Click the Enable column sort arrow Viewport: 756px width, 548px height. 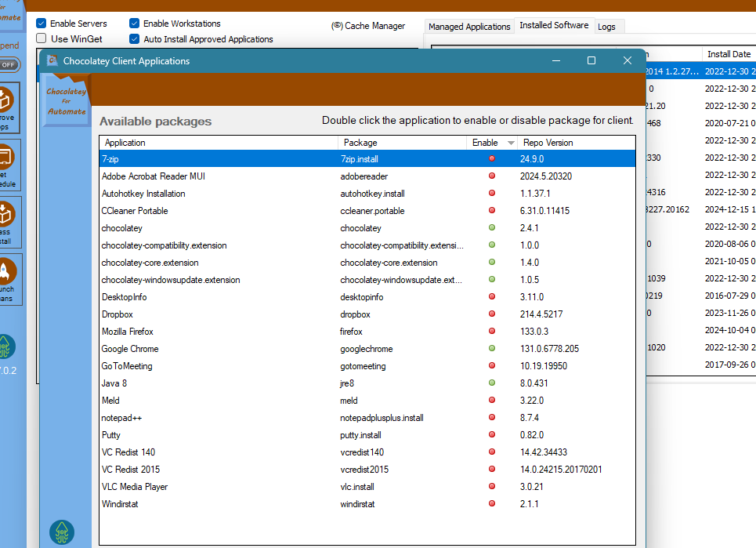tap(511, 143)
